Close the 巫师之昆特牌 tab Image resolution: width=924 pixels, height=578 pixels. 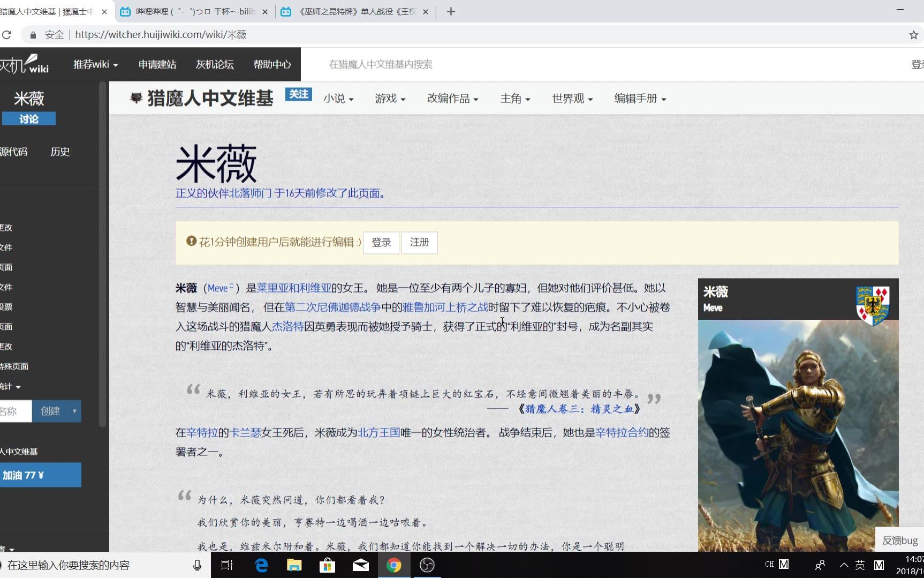(x=425, y=11)
